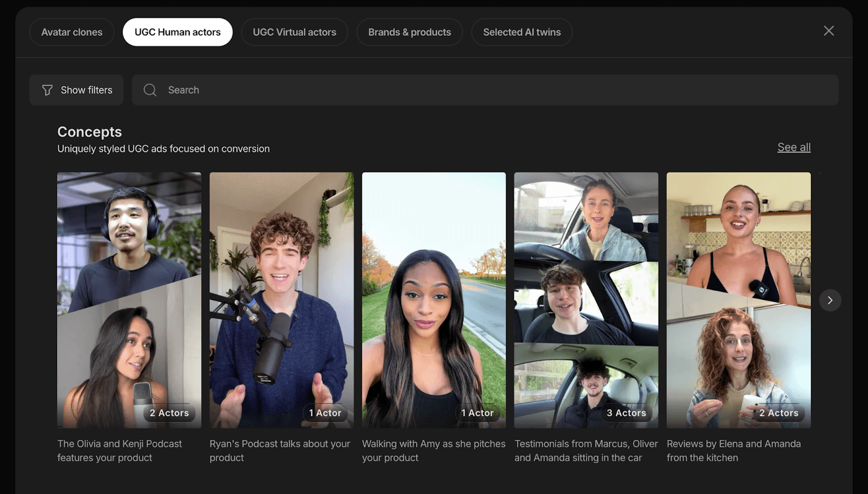Open the car testimonials concept thumbnail
This screenshot has height=494, width=868.
tap(586, 300)
